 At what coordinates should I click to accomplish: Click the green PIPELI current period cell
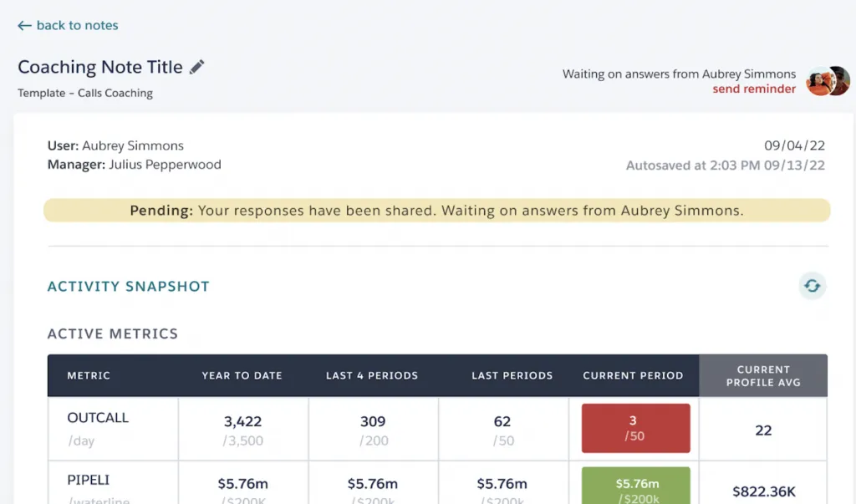pyautogui.click(x=635, y=486)
